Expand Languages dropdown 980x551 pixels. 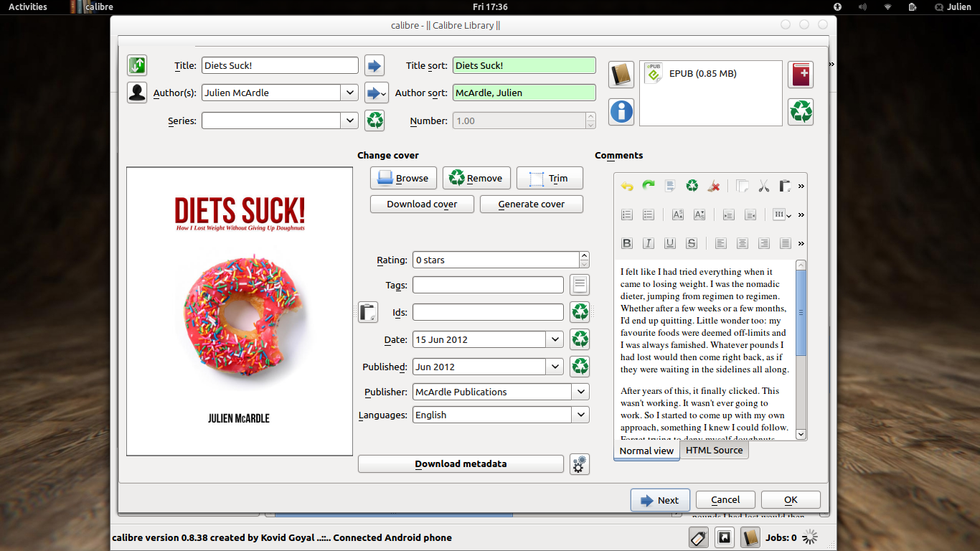[x=580, y=415]
